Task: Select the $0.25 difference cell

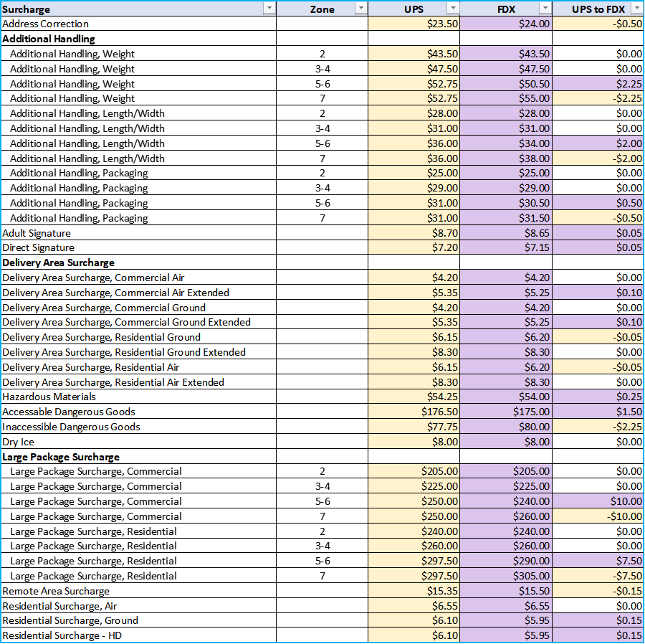Action: click(x=598, y=397)
